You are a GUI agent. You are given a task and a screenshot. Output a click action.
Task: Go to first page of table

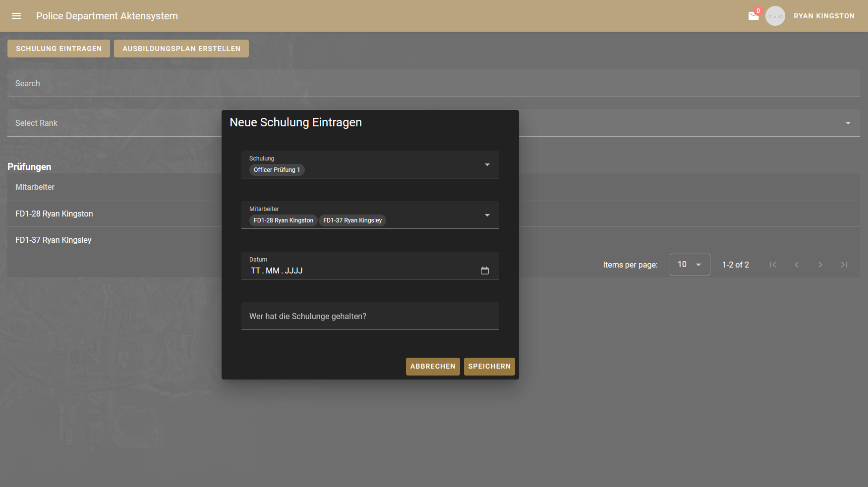[x=773, y=265]
